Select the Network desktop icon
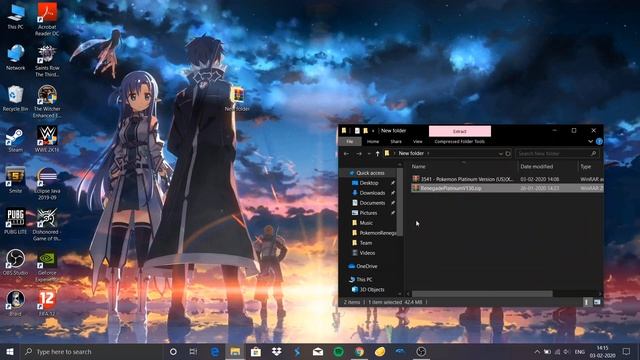 16,57
